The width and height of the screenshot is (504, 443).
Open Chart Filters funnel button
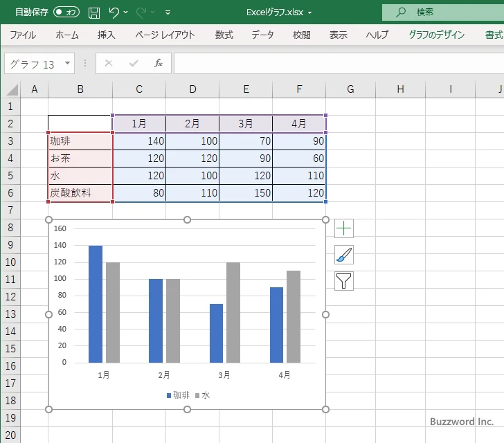343,281
